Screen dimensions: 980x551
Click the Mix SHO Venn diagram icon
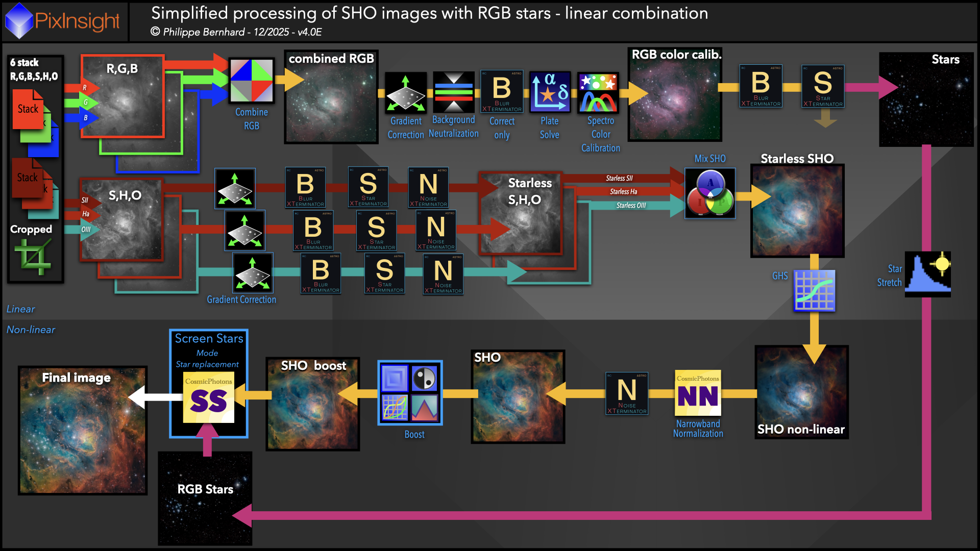[710, 193]
